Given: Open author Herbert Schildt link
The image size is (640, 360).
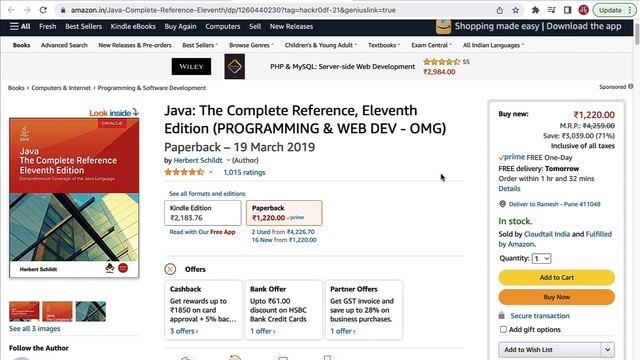Looking at the screenshot, I should (198, 160).
